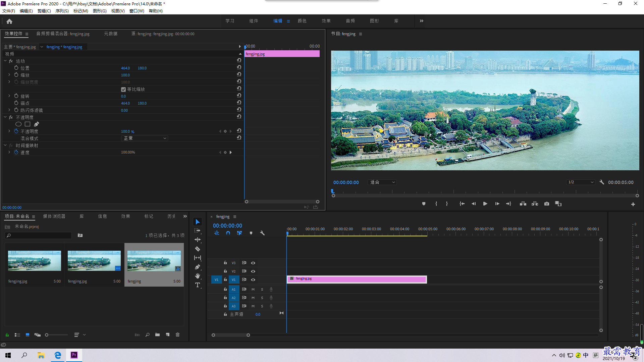The width and height of the screenshot is (644, 362).
Task: Collapse the Opacity effect group
Action: click(x=5, y=117)
